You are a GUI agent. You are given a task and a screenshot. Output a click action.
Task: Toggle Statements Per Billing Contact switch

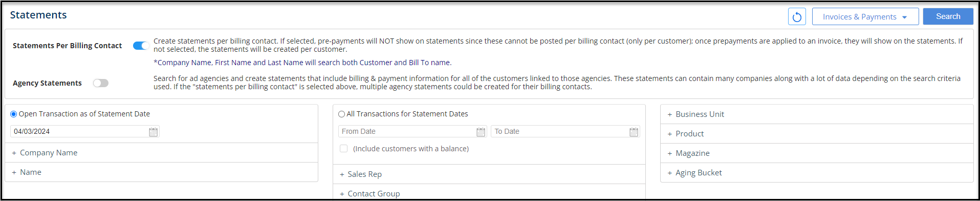click(x=140, y=46)
